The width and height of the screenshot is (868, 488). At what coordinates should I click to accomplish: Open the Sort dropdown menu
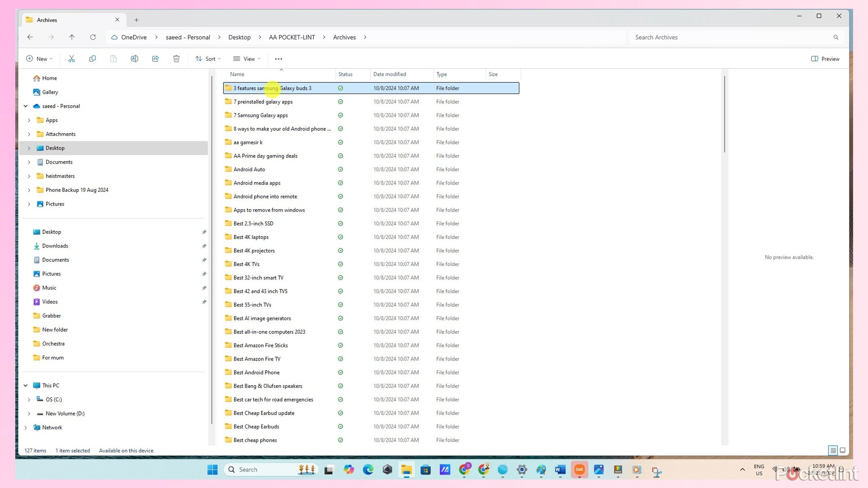point(208,59)
